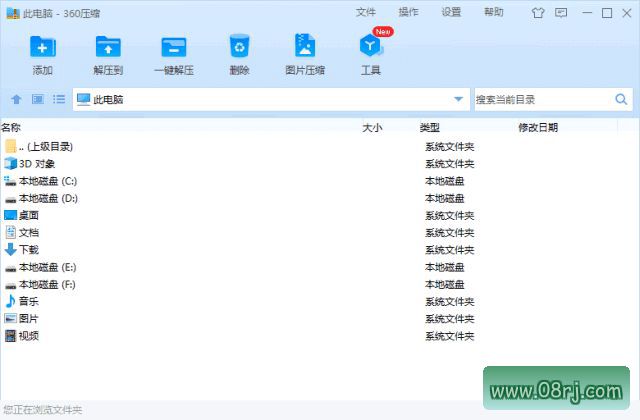
Task: Click the 3D 对象 folder icon
Action: point(10,164)
